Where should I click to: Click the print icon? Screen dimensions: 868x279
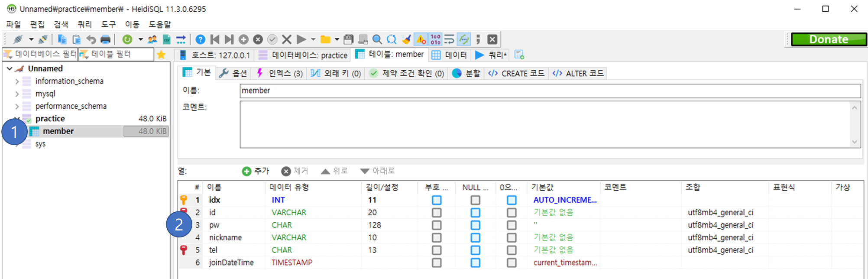pyautogui.click(x=105, y=39)
